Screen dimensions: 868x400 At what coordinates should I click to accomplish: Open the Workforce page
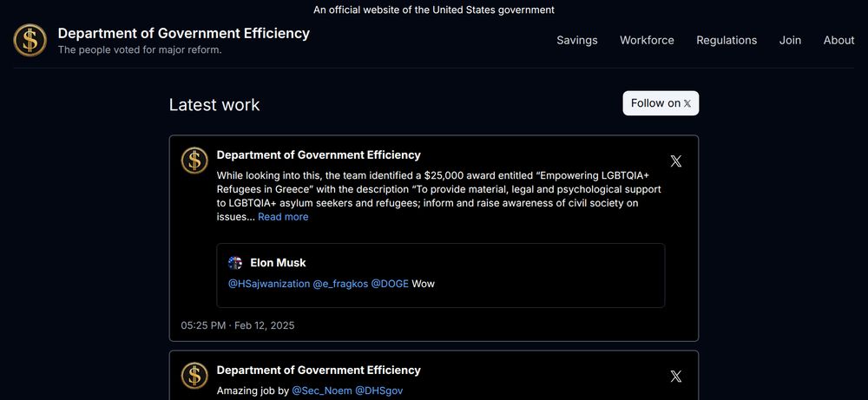pos(647,41)
